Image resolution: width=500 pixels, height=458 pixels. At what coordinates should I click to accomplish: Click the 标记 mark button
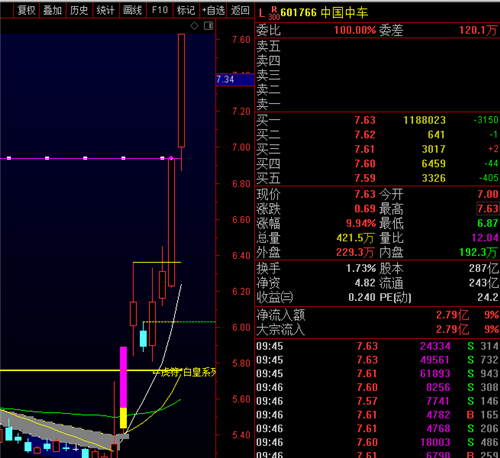click(186, 10)
